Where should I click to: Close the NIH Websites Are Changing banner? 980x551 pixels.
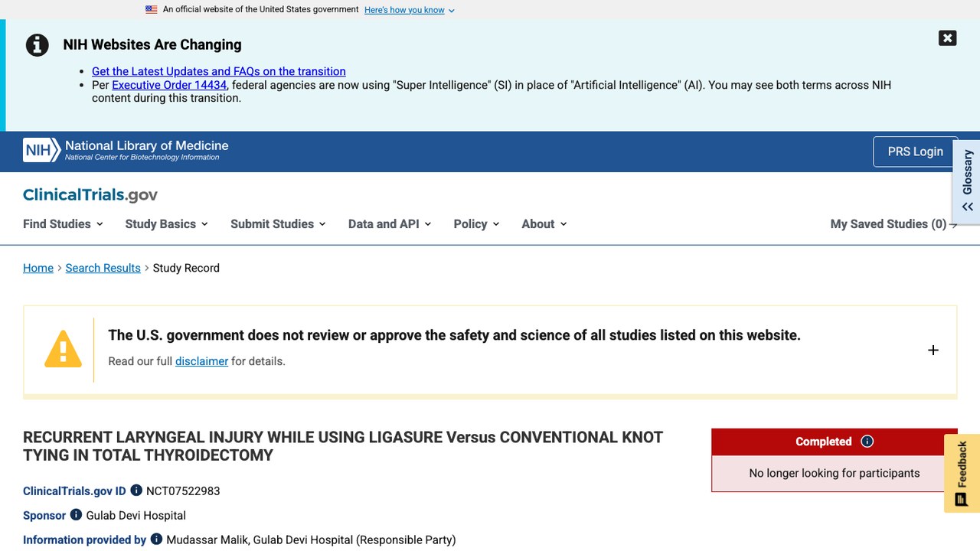click(947, 38)
